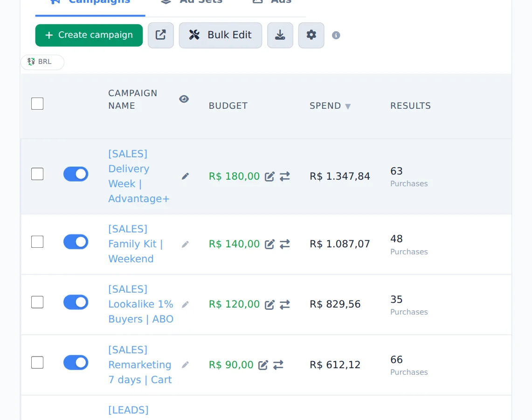This screenshot has width=532, height=420.
Task: Click the Create campaign button
Action: 89,35
